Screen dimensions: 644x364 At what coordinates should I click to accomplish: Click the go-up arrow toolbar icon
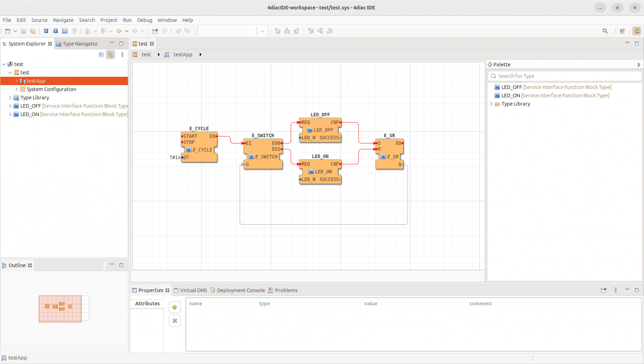tap(165, 31)
